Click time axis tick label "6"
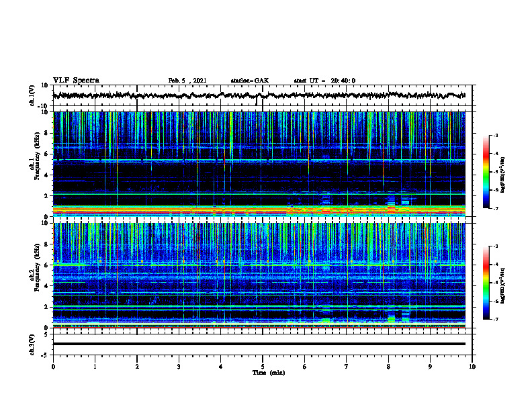532x411 pixels. tap(305, 367)
